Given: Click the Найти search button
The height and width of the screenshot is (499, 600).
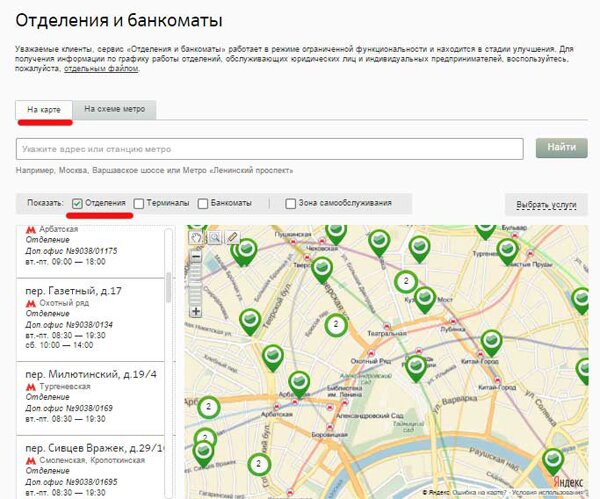Looking at the screenshot, I should point(561,148).
